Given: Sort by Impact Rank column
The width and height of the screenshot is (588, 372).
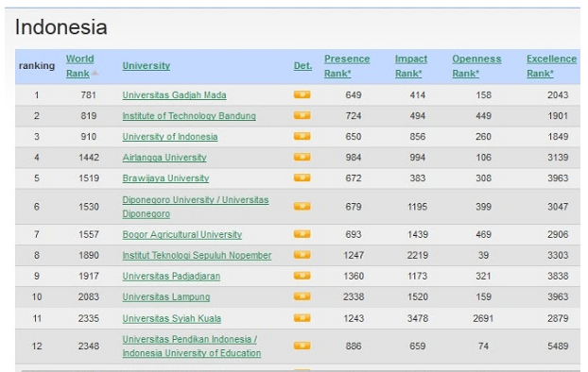Looking at the screenshot, I should point(411,66).
